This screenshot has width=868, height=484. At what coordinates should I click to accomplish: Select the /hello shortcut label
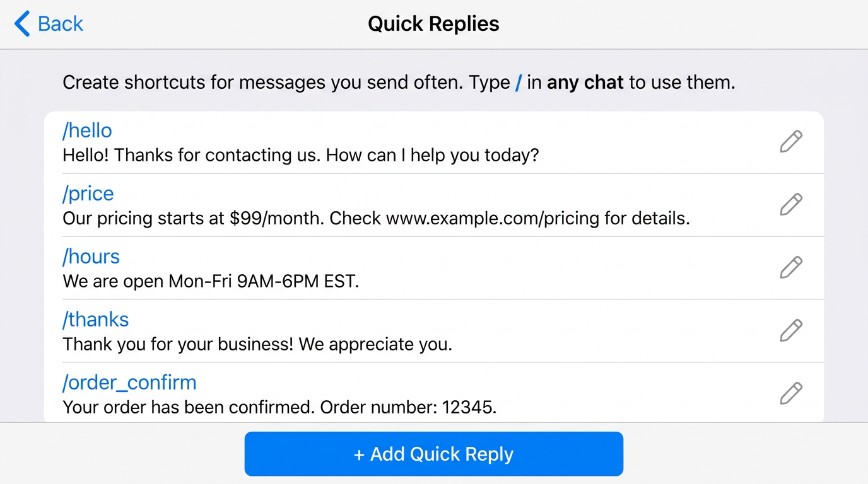(86, 130)
